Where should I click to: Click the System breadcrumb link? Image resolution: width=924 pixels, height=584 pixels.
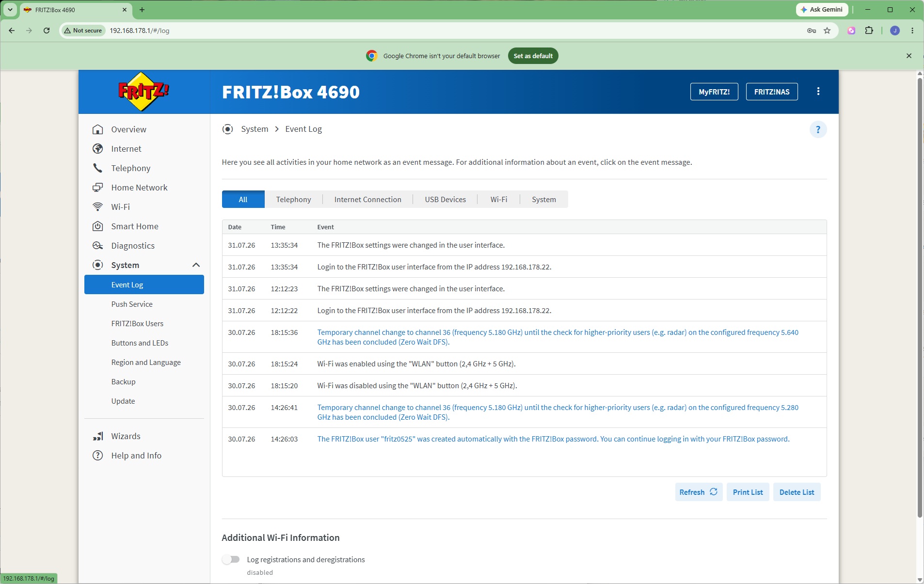pos(255,129)
